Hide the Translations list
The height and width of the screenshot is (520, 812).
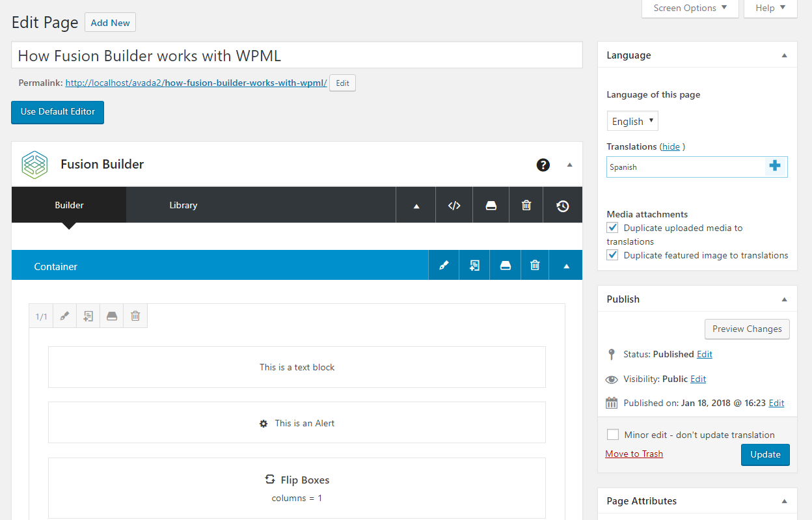point(671,147)
